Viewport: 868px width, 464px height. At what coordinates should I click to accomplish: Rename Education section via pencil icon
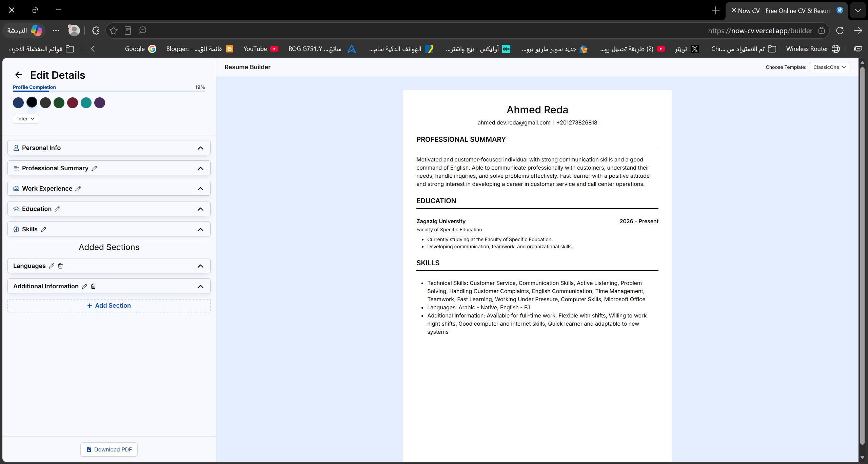[x=57, y=209]
